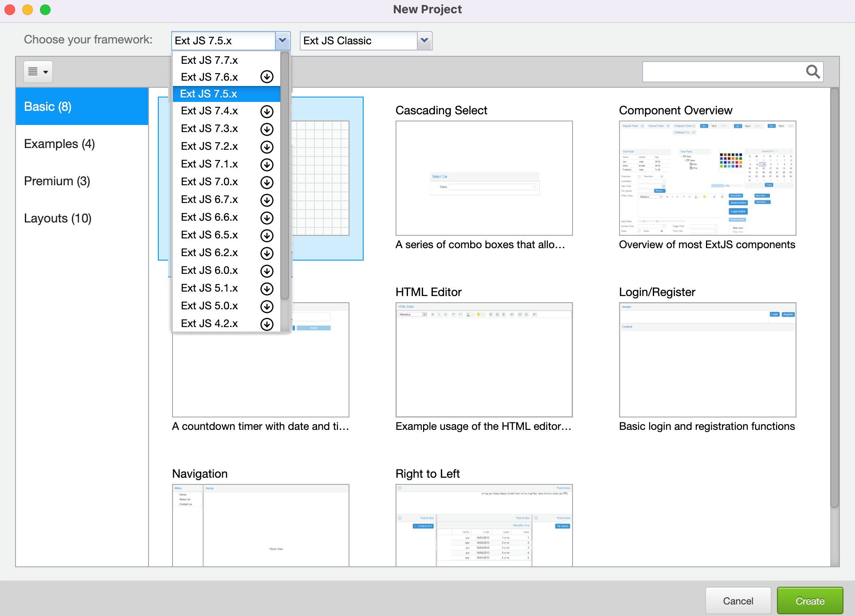Click in the template search field

click(x=723, y=71)
